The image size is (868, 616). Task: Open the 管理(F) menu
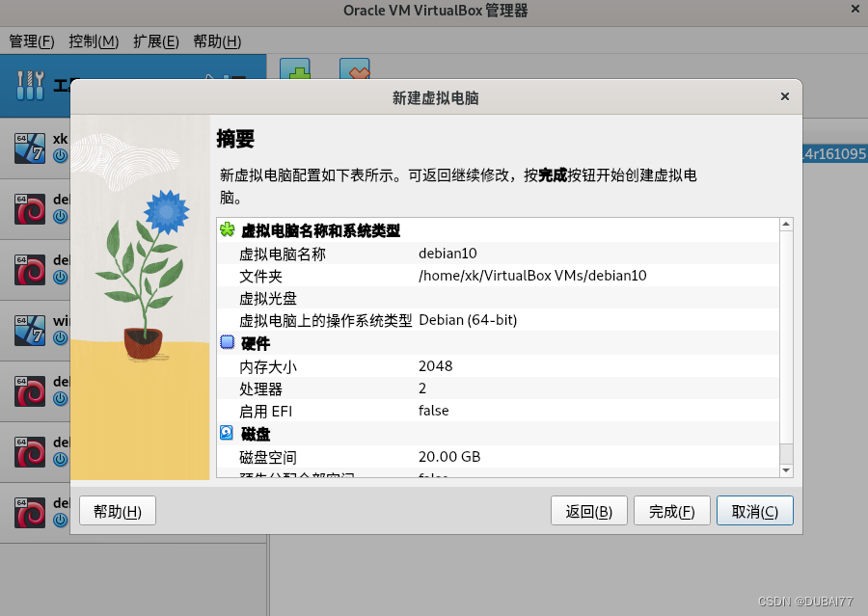point(32,41)
